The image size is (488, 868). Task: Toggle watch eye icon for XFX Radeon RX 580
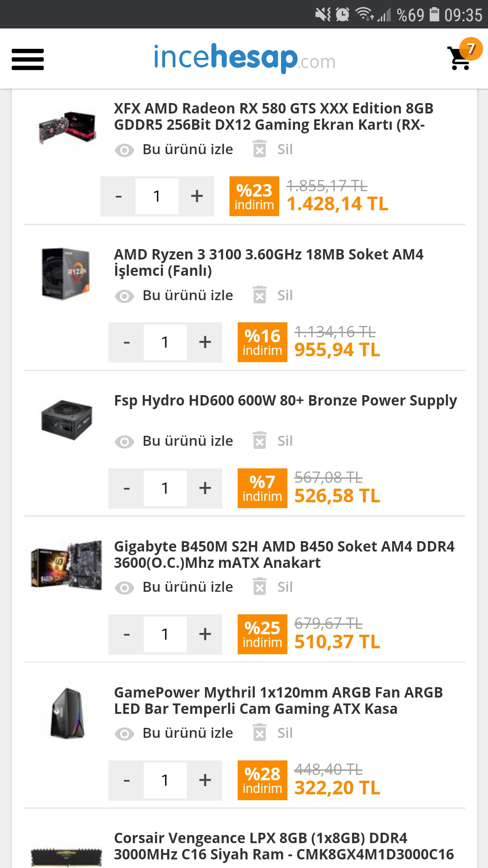click(x=124, y=150)
